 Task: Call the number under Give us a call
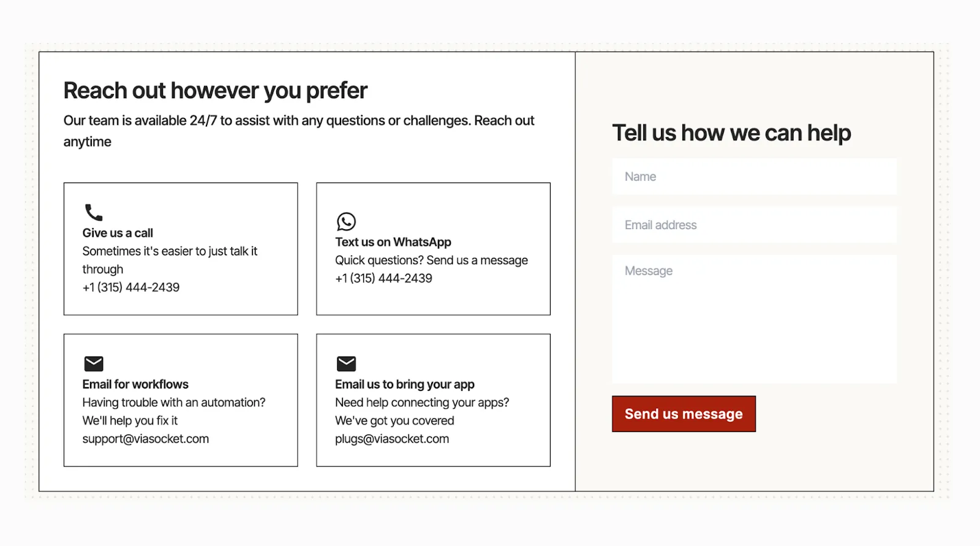point(131,287)
